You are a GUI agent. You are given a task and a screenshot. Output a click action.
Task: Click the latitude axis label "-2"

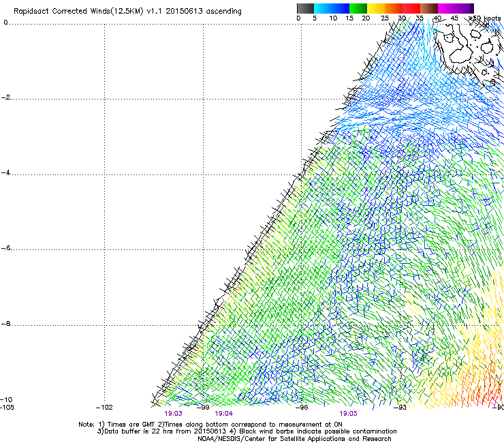click(5, 97)
